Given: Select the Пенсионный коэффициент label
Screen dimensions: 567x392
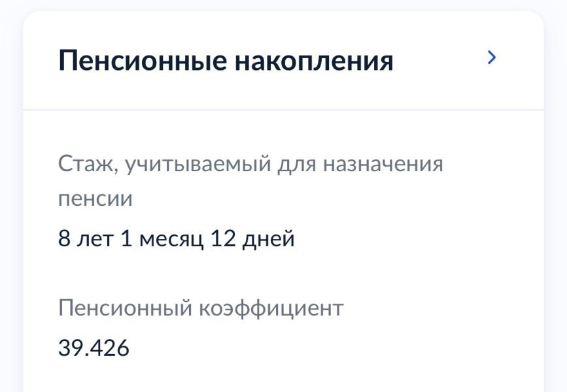Looking at the screenshot, I should coord(201,308).
